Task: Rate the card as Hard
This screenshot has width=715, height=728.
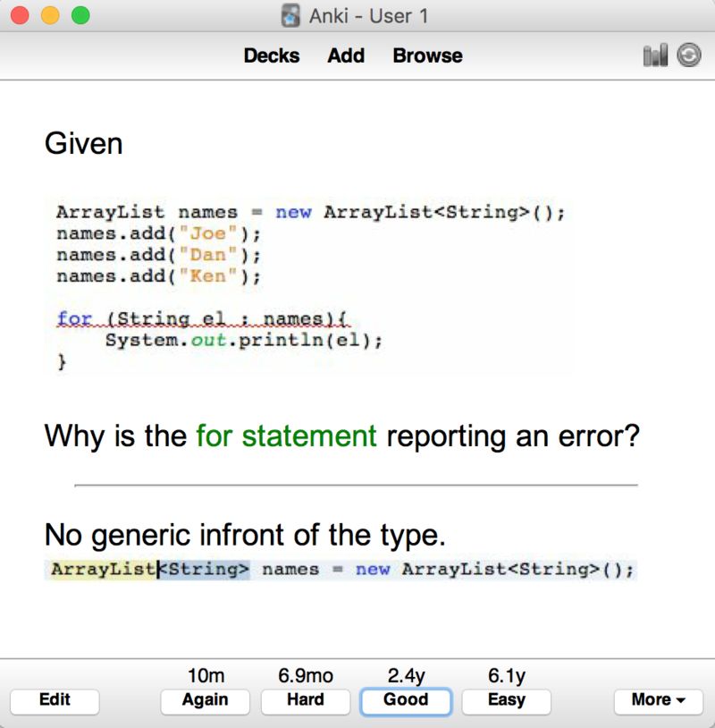Action: tap(305, 700)
